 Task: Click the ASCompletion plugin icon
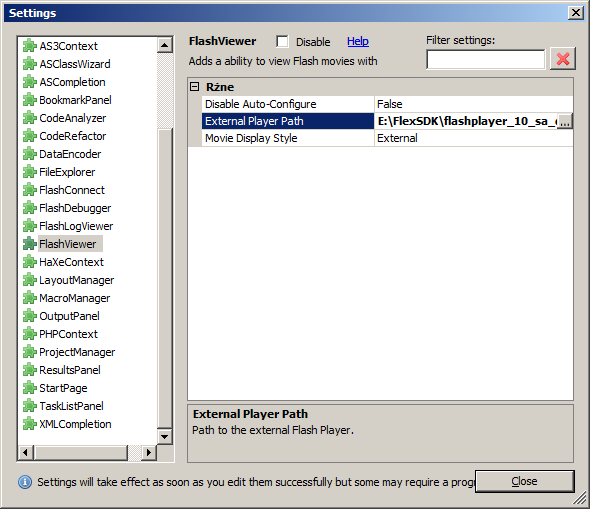coord(30,82)
